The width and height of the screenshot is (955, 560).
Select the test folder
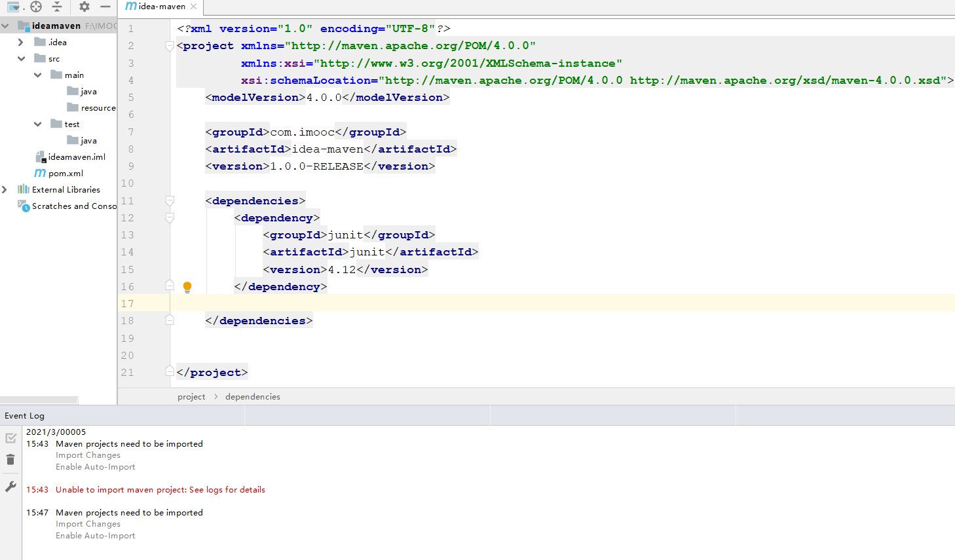click(x=66, y=124)
